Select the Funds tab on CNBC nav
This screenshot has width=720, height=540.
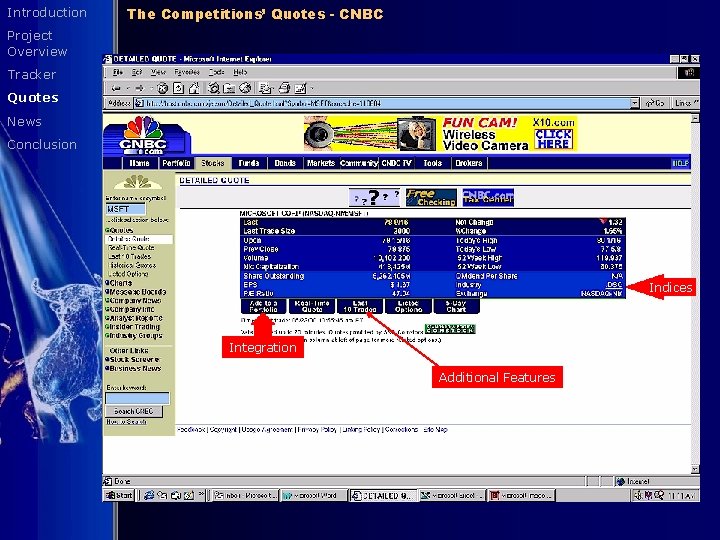[x=249, y=163]
